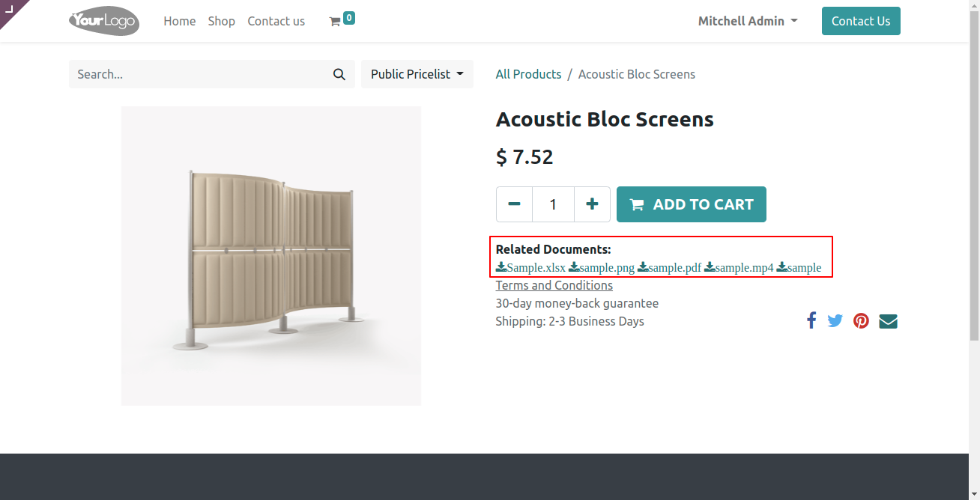Image resolution: width=980 pixels, height=500 pixels.
Task: Share product on Facebook
Action: tap(811, 321)
